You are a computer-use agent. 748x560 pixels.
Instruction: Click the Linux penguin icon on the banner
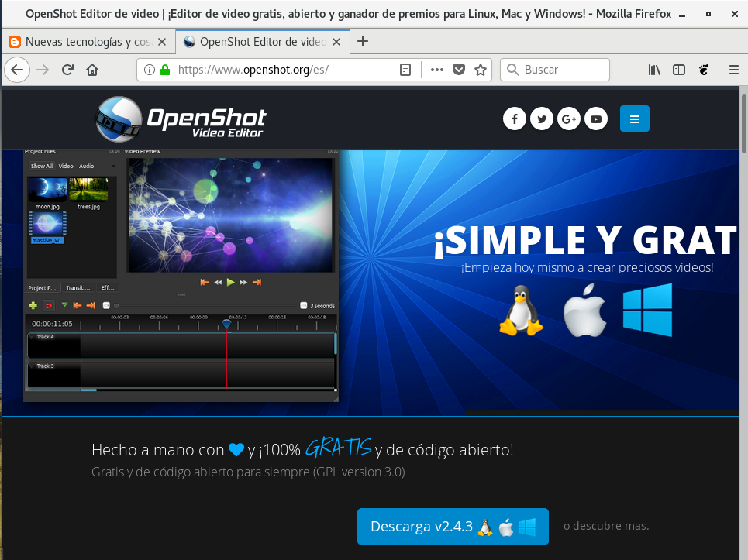pyautogui.click(x=520, y=310)
